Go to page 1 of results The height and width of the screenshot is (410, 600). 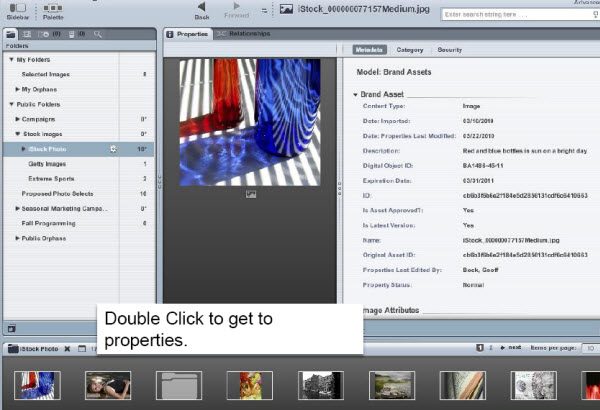coord(479,348)
